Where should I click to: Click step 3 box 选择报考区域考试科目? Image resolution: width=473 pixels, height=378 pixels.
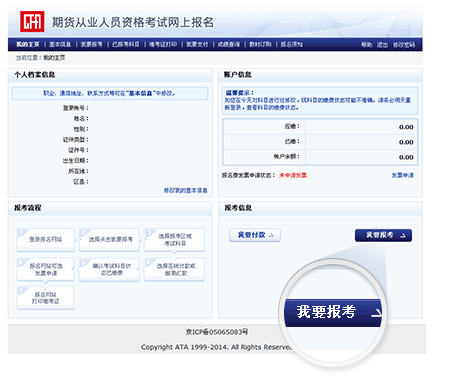175,239
